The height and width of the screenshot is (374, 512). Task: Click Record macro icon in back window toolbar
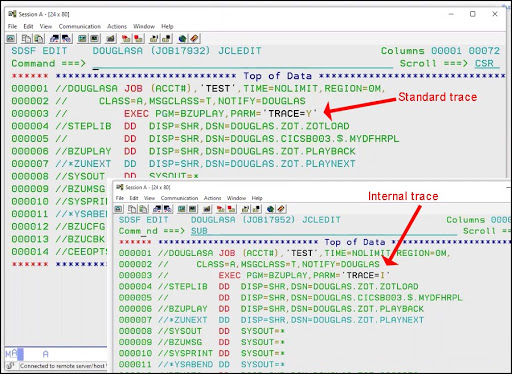click(x=126, y=39)
